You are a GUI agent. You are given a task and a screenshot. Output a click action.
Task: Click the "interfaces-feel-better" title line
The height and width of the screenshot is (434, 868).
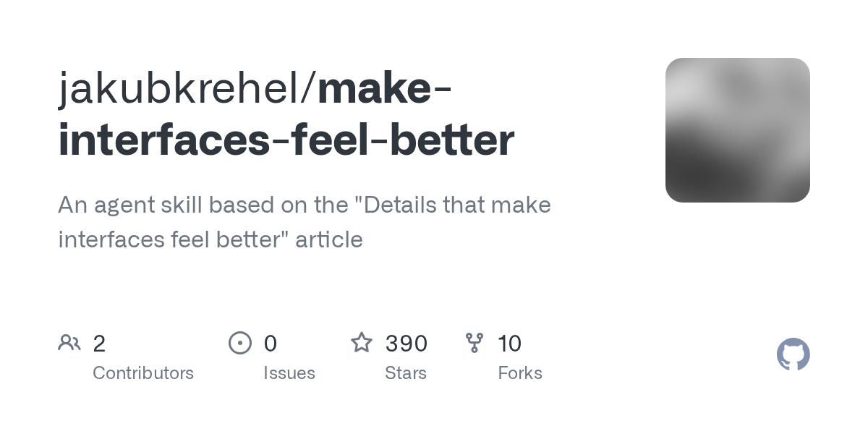click(286, 140)
